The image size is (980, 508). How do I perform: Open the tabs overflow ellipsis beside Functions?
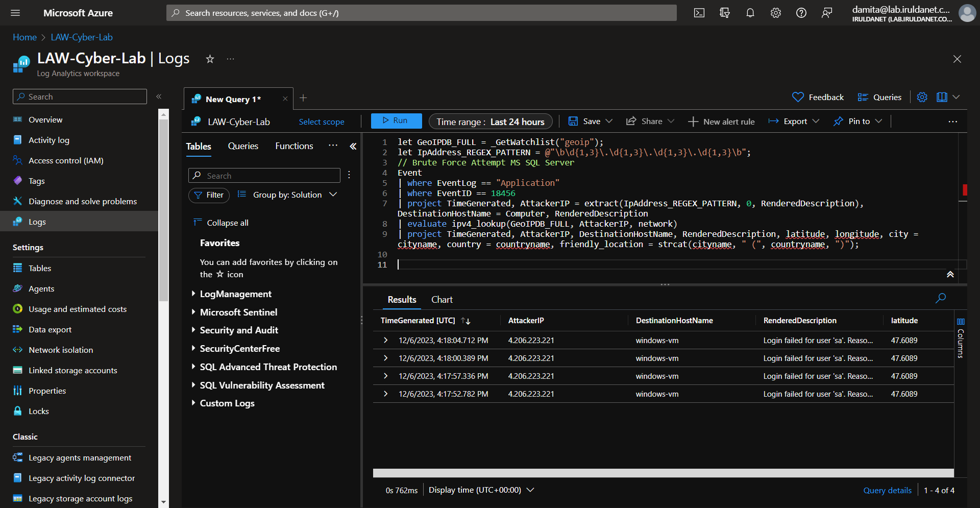coord(333,146)
